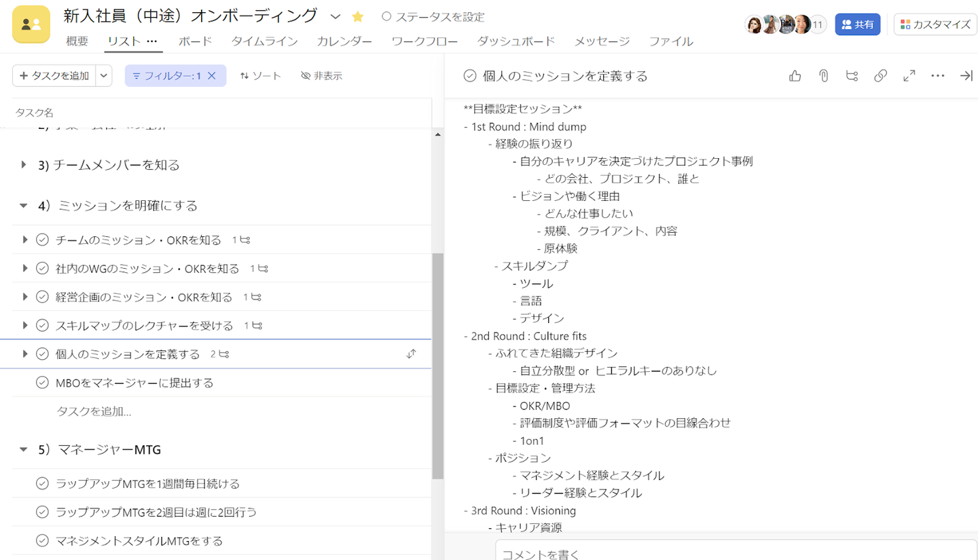
Task: Star the project as favorite
Action: tap(358, 16)
